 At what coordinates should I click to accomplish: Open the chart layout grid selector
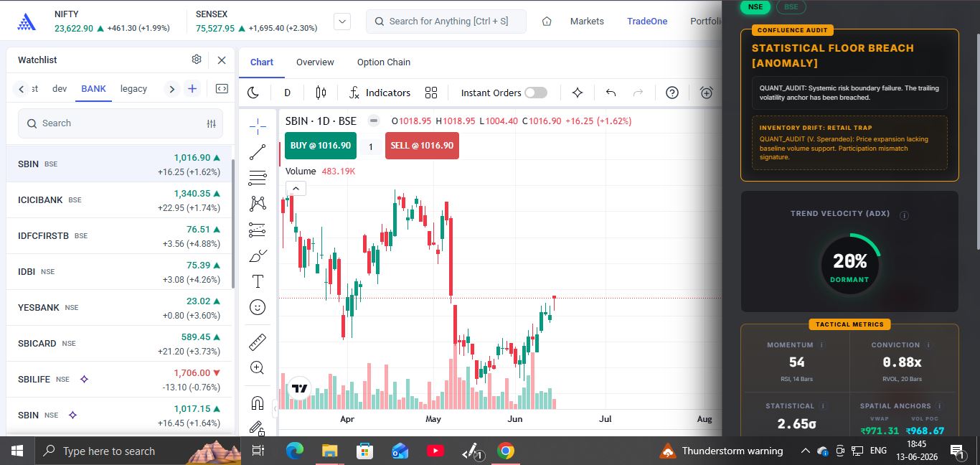click(431, 93)
